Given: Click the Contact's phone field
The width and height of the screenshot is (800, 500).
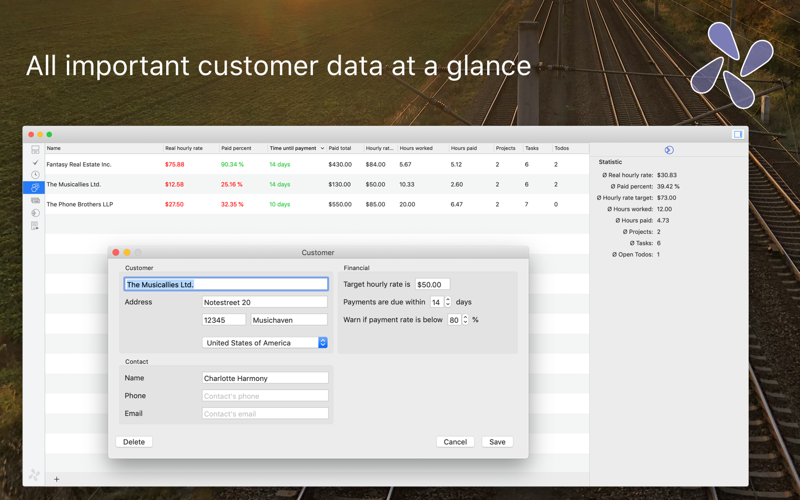Looking at the screenshot, I should pos(265,396).
